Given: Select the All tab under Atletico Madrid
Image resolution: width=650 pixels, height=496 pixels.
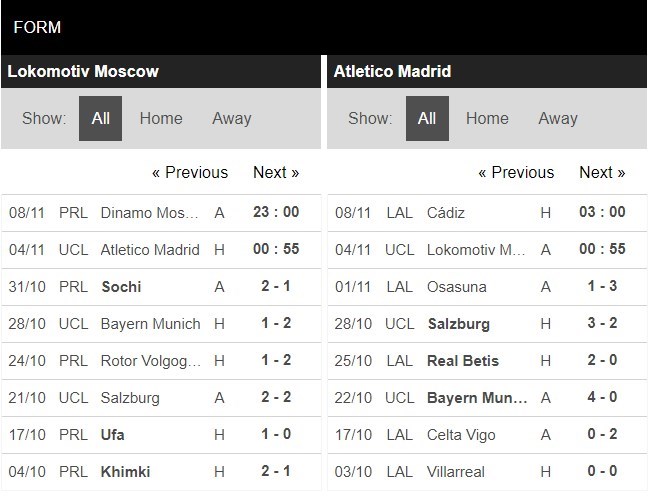Looking at the screenshot, I should point(427,118).
